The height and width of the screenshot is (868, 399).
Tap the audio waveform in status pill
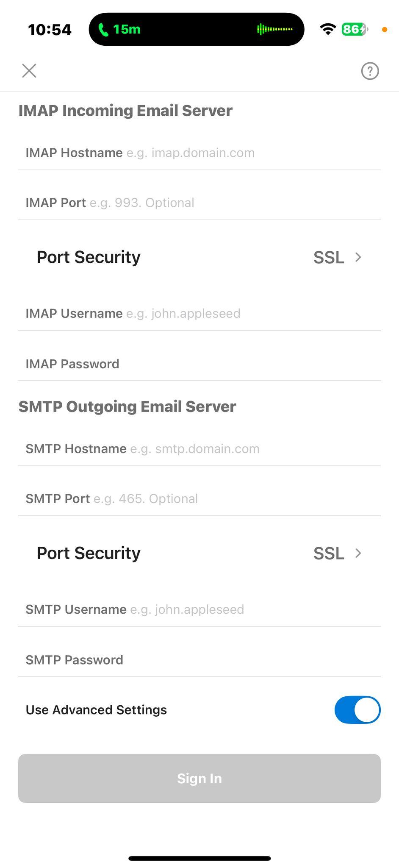pos(275,29)
